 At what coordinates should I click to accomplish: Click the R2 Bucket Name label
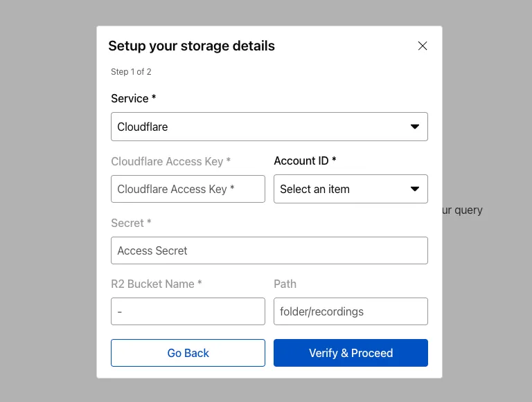coord(157,284)
